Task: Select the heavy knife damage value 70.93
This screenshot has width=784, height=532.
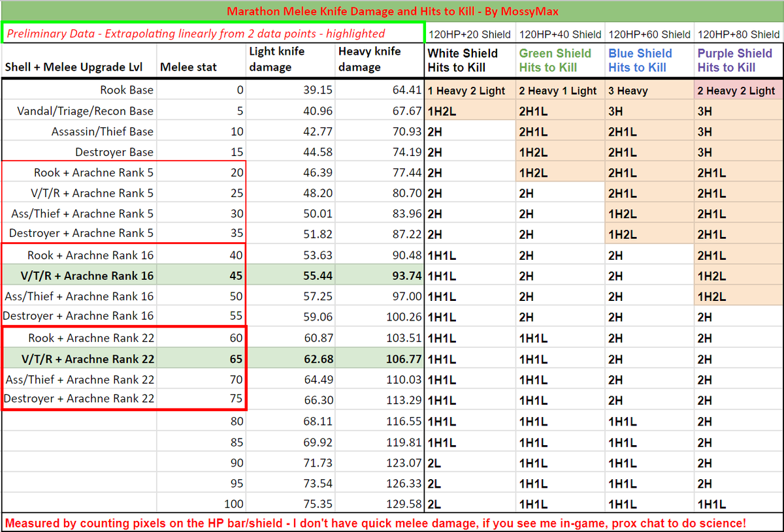Action: click(380, 132)
